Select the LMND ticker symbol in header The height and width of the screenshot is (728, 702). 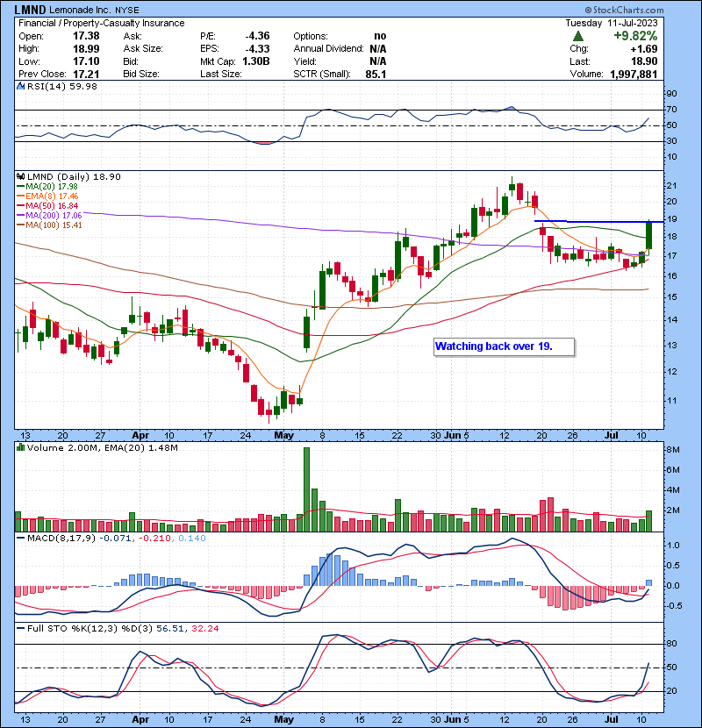pos(30,10)
